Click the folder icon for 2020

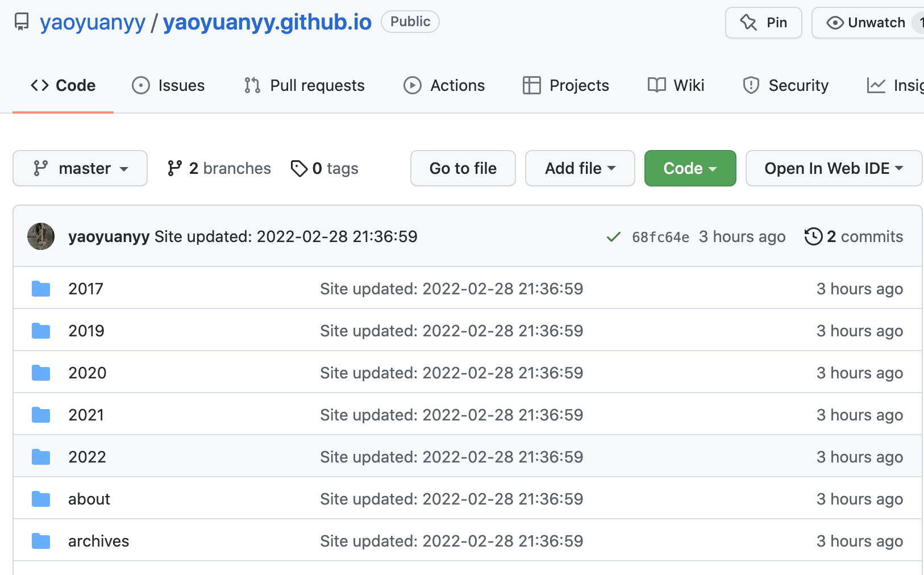41,373
